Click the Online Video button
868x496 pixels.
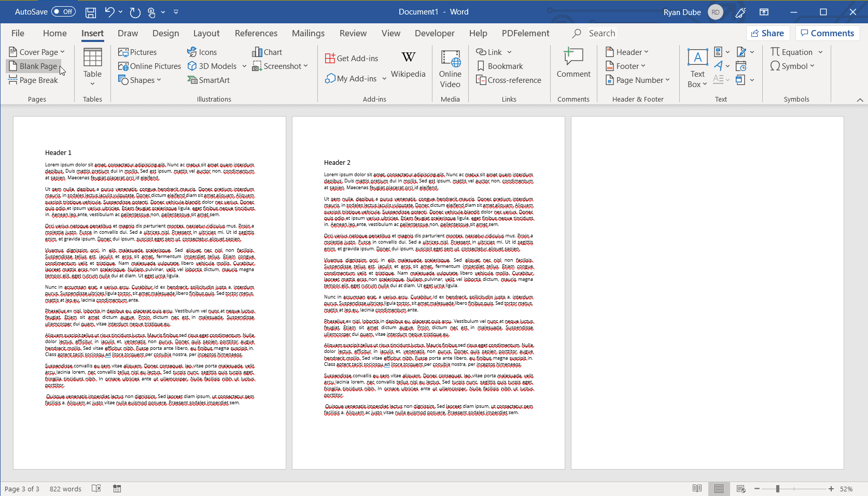450,69
